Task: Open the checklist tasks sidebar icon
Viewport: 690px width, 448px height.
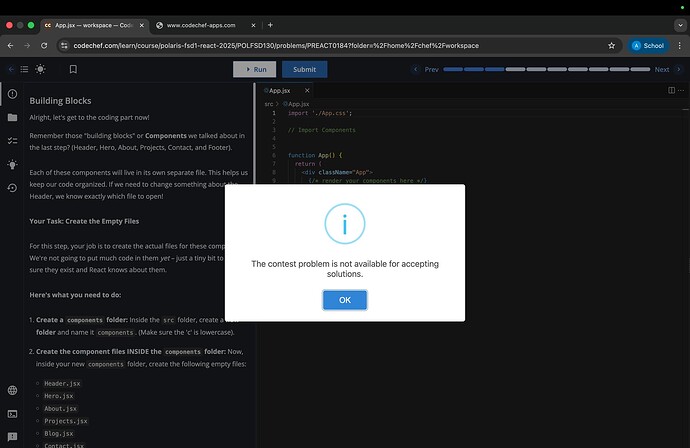Action: [x=12, y=141]
